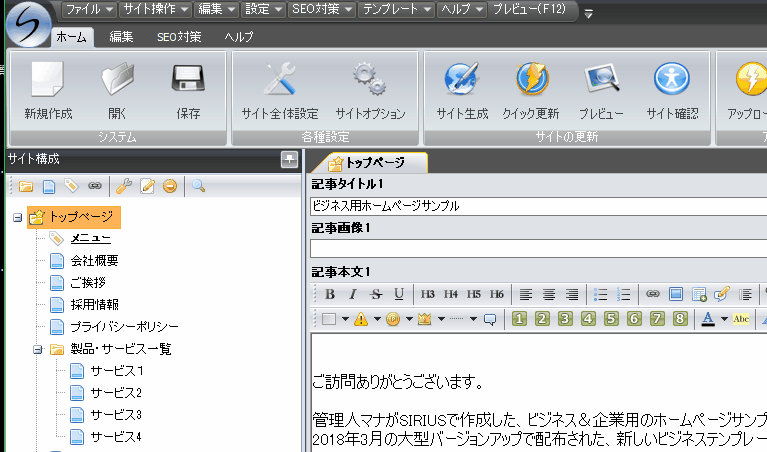Screen dimensions: 767x452
Task: Open the ファイル menu
Action: (89, 9)
